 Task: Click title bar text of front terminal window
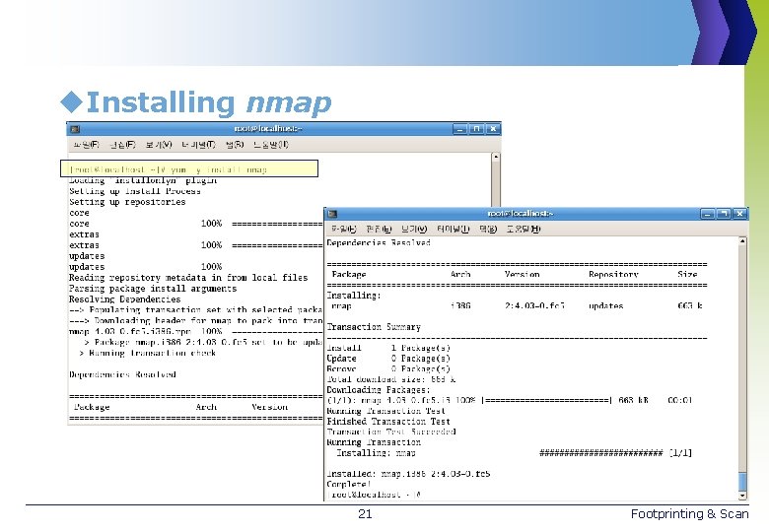tap(521, 214)
